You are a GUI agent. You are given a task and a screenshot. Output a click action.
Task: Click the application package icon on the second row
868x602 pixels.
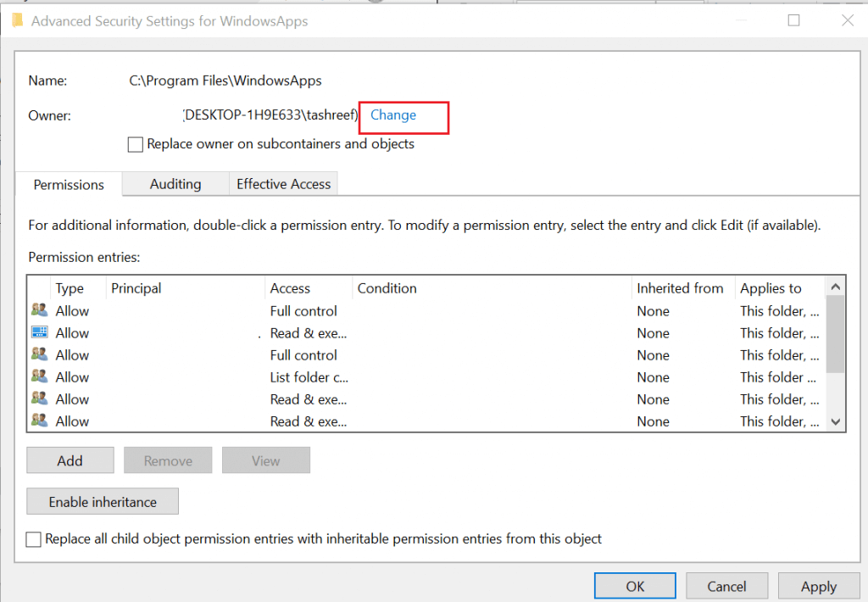pyautogui.click(x=39, y=332)
